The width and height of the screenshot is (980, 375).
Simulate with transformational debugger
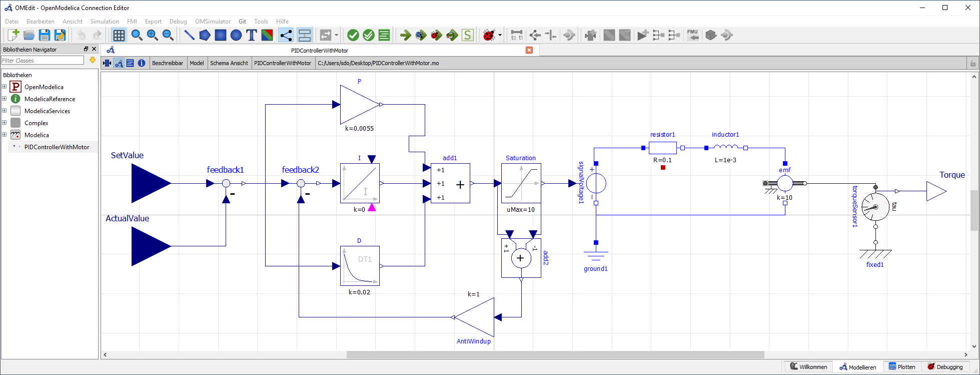[421, 35]
